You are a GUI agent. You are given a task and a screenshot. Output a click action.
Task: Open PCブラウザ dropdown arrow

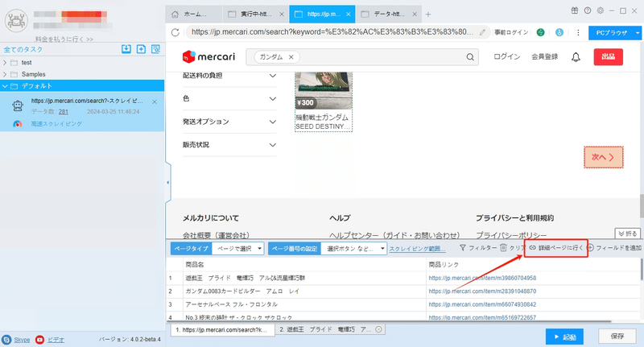coord(638,32)
